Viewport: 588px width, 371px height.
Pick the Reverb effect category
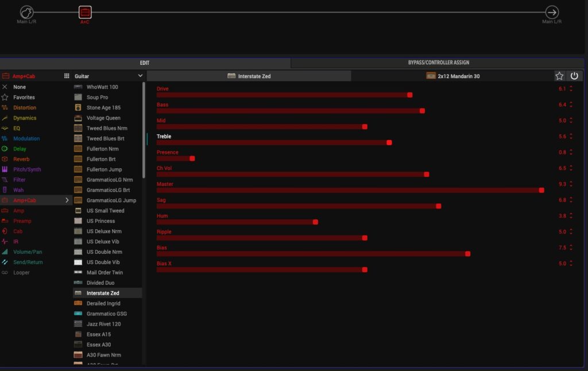click(x=21, y=159)
